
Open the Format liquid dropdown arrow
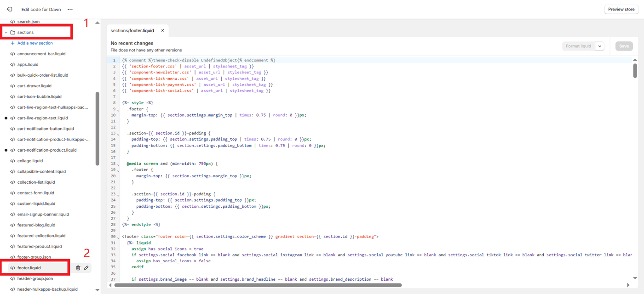599,46
